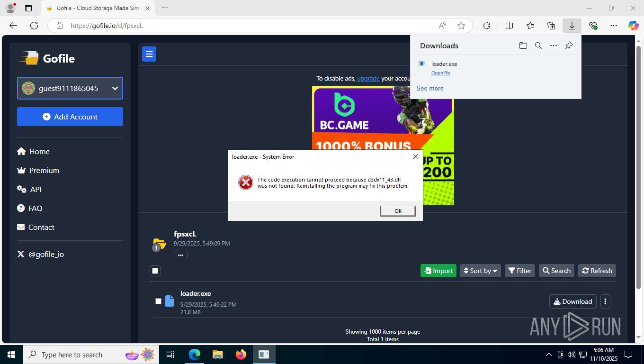Close the loader.exe System Error dialog
This screenshot has height=364, width=644.
pyautogui.click(x=415, y=156)
